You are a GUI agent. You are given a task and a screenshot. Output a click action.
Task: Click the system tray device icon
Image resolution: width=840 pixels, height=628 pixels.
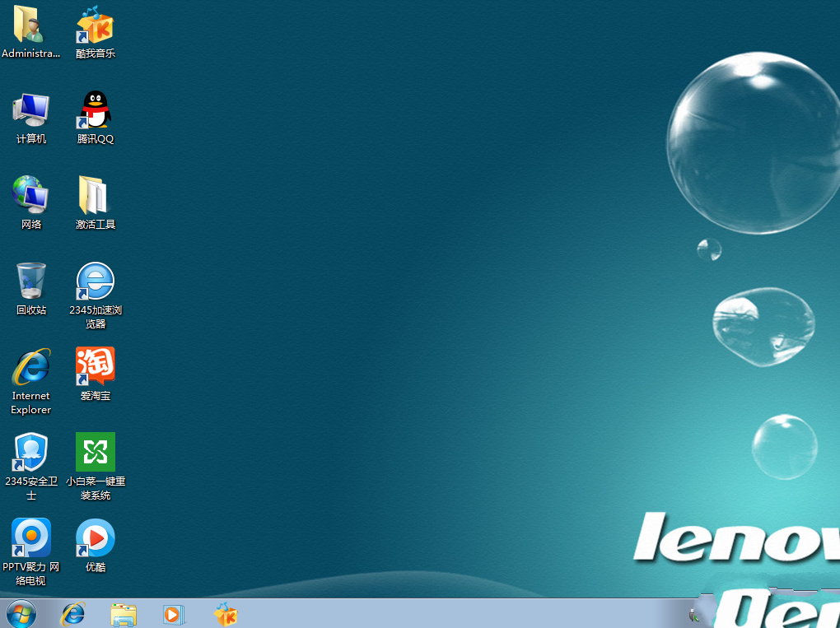(x=694, y=614)
